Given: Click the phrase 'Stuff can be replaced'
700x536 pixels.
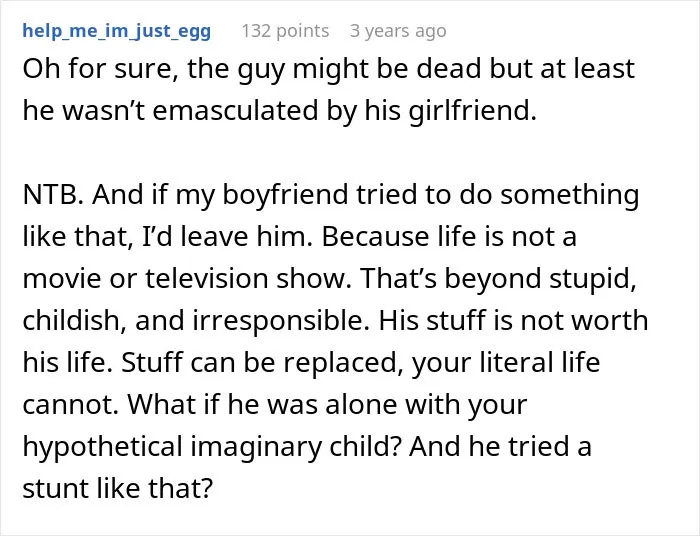Looking at the screenshot, I should coord(259,362).
